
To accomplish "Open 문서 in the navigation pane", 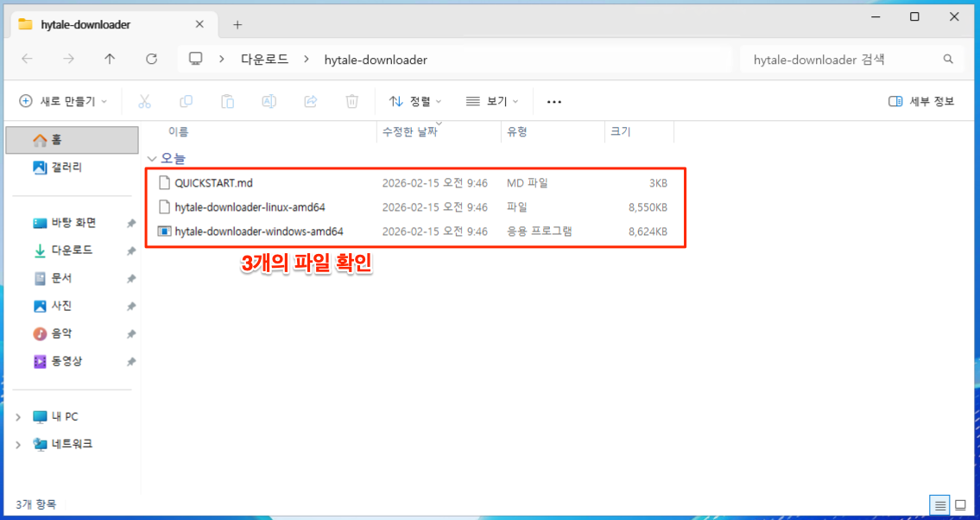I will pyautogui.click(x=61, y=279).
